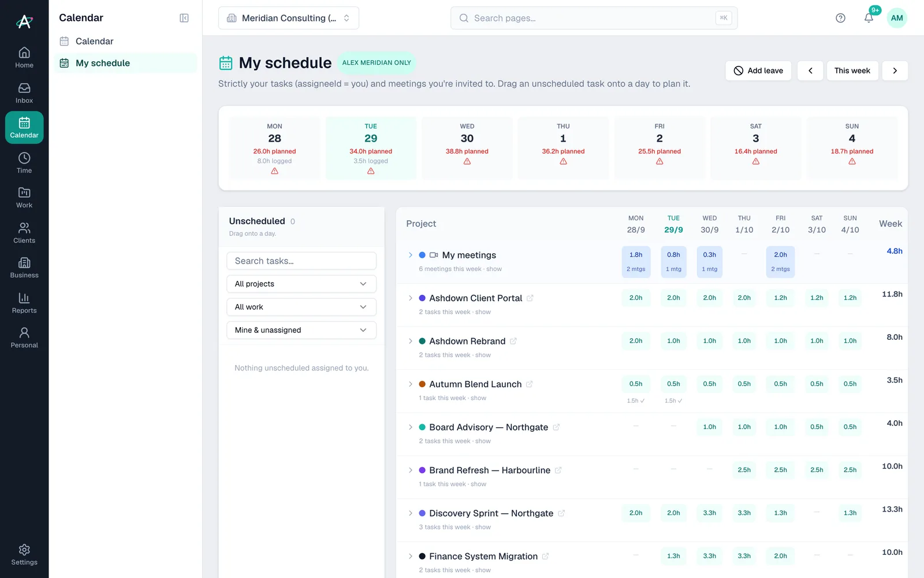Go to the next week
The height and width of the screenshot is (578, 924).
point(895,71)
